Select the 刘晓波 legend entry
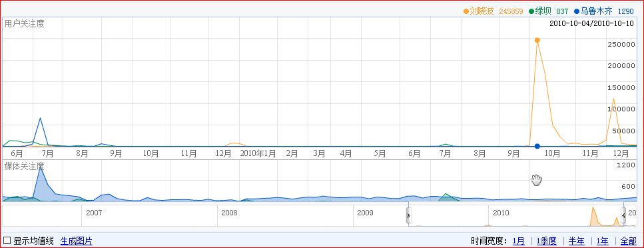644x248 pixels. tap(482, 11)
